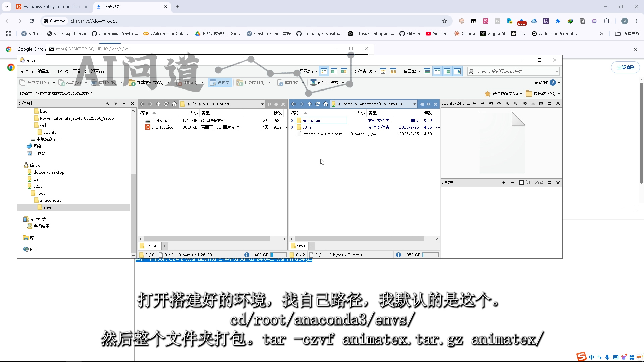Show drive info for 952 GB disk

(398, 255)
